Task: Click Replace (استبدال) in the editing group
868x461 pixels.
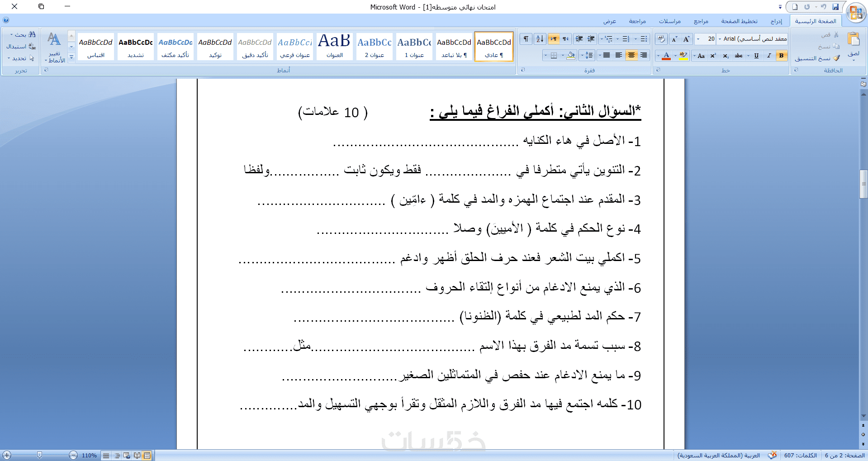Action: [21, 47]
